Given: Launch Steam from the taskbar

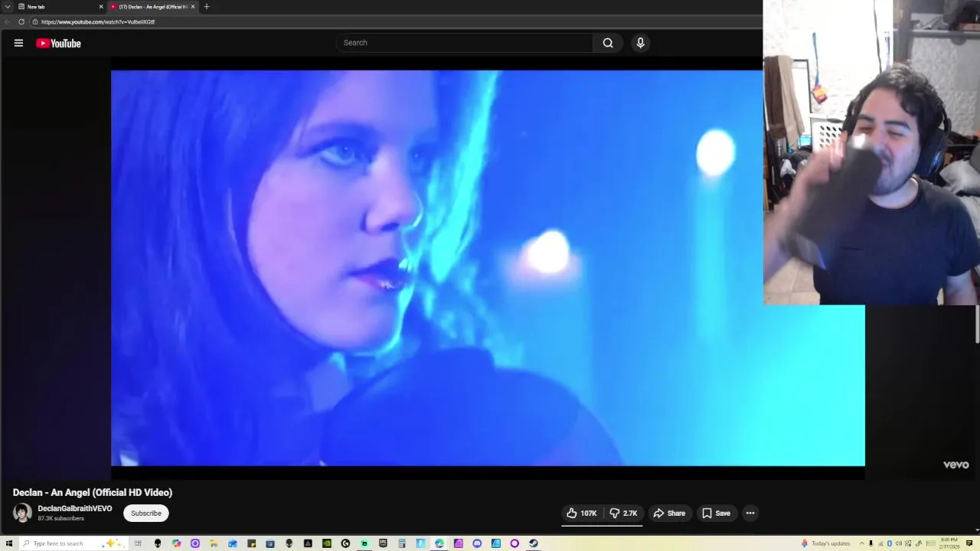Looking at the screenshot, I should (534, 543).
